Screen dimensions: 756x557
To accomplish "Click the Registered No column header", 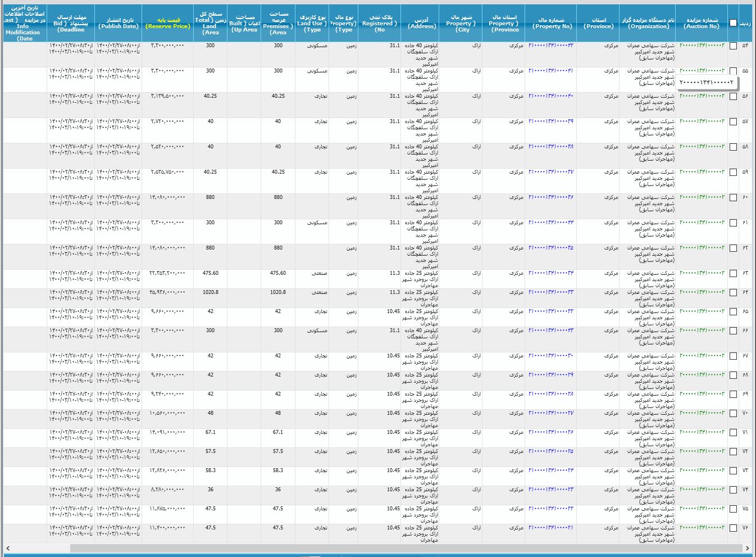I will (380, 23).
